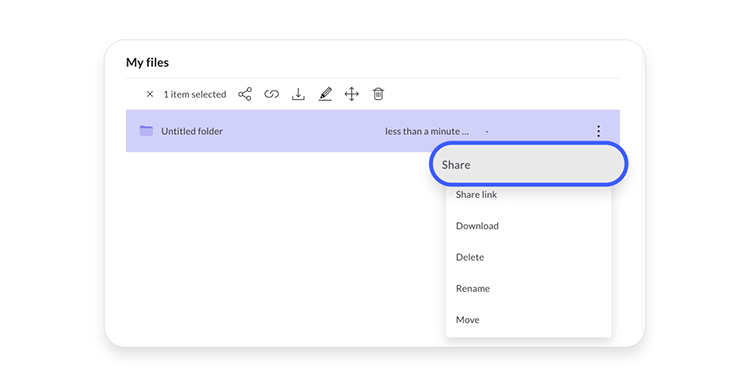Click the share link chain icon
The height and width of the screenshot is (387, 750).
pyautogui.click(x=272, y=94)
